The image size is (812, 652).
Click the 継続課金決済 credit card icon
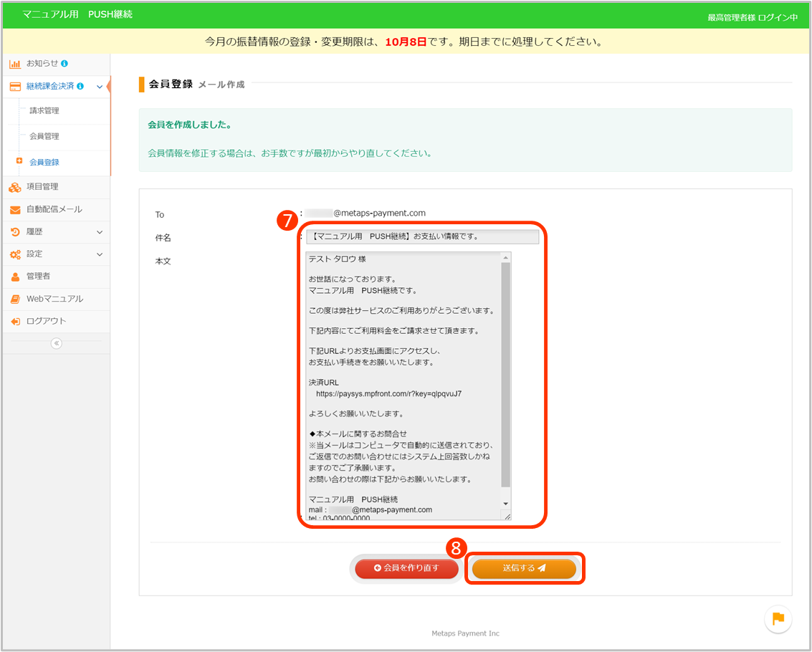(x=15, y=87)
